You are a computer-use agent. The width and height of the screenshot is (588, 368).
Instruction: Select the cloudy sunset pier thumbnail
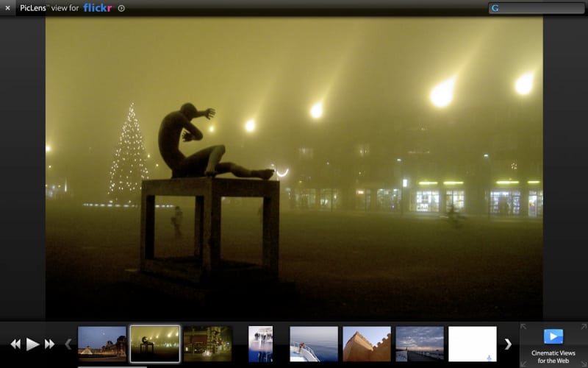click(420, 344)
